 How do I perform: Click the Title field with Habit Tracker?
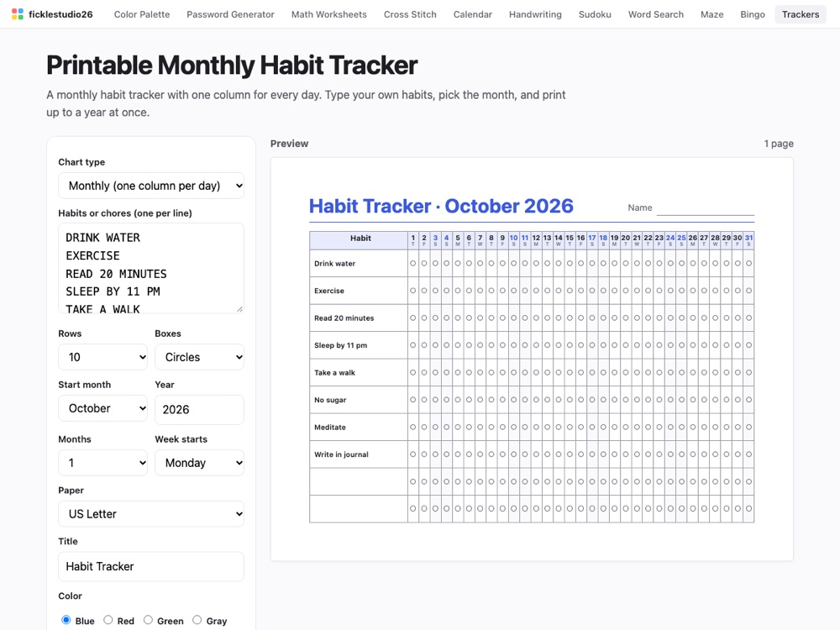click(151, 567)
